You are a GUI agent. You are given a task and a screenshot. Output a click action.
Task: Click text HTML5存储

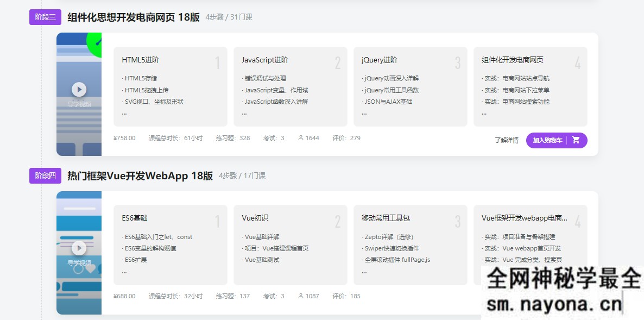141,78
